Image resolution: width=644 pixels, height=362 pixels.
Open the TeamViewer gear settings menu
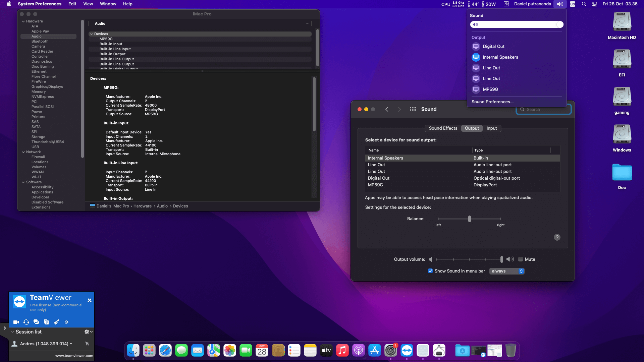click(88, 331)
